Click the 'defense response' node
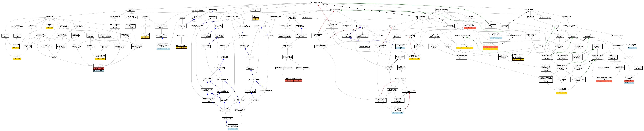The width and height of the screenshot is (644, 131). pos(145,26)
